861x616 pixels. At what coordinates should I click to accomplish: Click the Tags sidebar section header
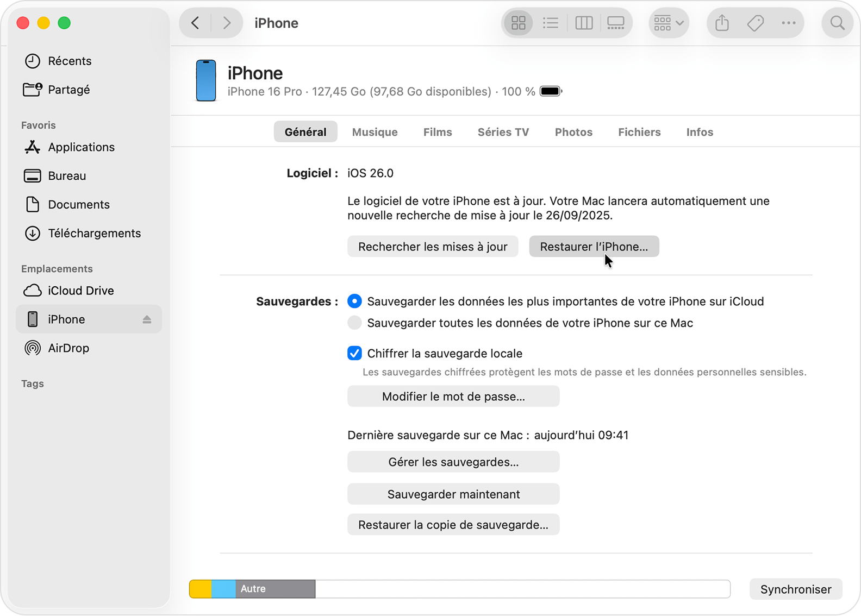[33, 384]
